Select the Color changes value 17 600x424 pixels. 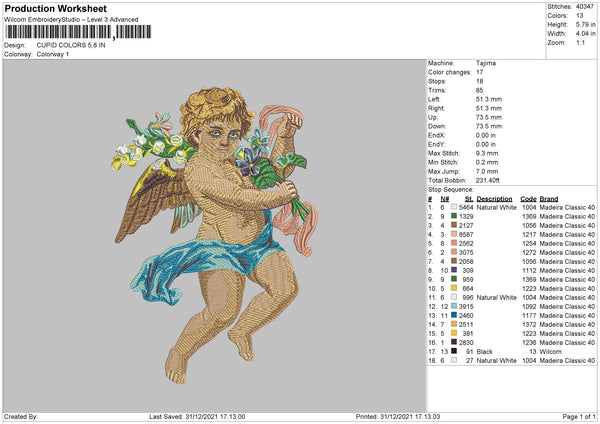coord(479,72)
